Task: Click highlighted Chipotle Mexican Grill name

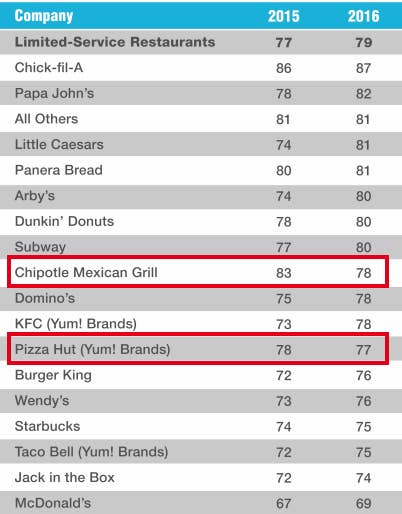Action: (x=86, y=273)
